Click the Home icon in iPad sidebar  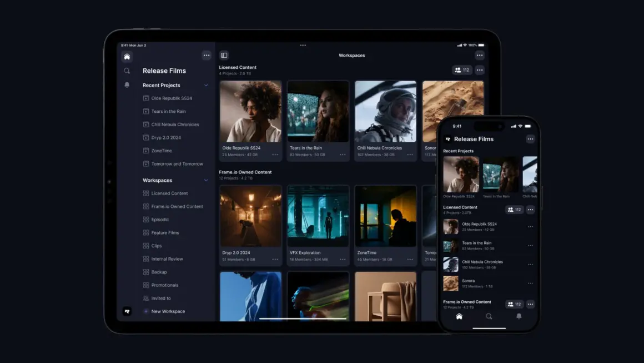(127, 57)
